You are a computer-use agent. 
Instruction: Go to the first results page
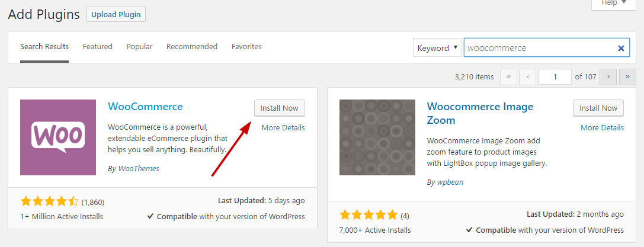[508, 77]
